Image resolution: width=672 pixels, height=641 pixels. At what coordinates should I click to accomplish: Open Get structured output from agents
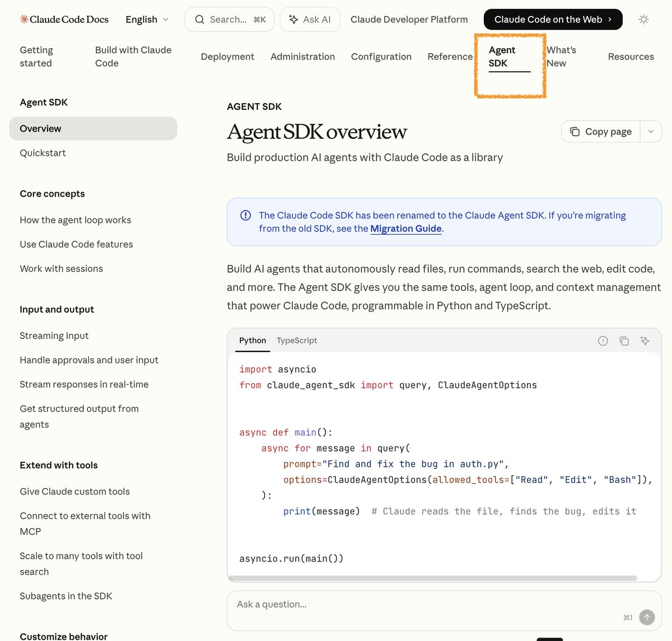tap(79, 416)
